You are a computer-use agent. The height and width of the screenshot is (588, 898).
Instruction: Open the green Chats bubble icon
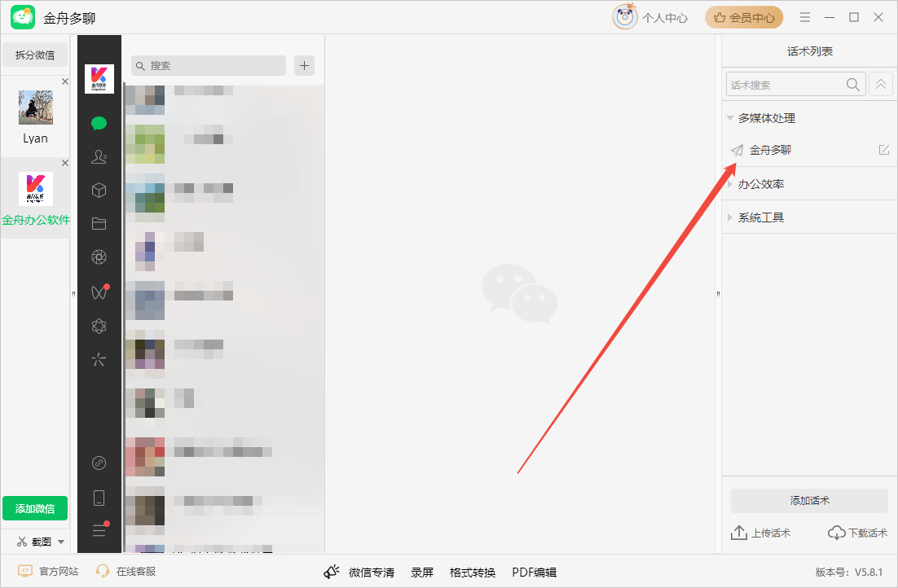click(99, 123)
